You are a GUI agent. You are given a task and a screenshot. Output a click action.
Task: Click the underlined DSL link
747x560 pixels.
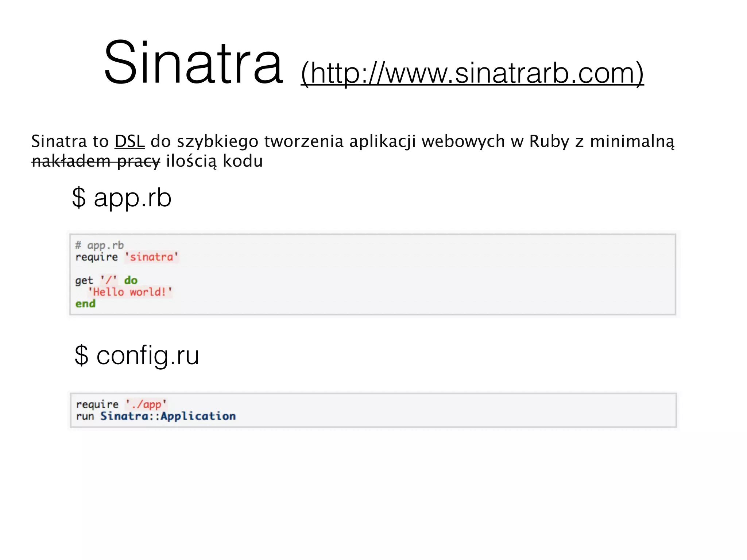[x=129, y=141]
